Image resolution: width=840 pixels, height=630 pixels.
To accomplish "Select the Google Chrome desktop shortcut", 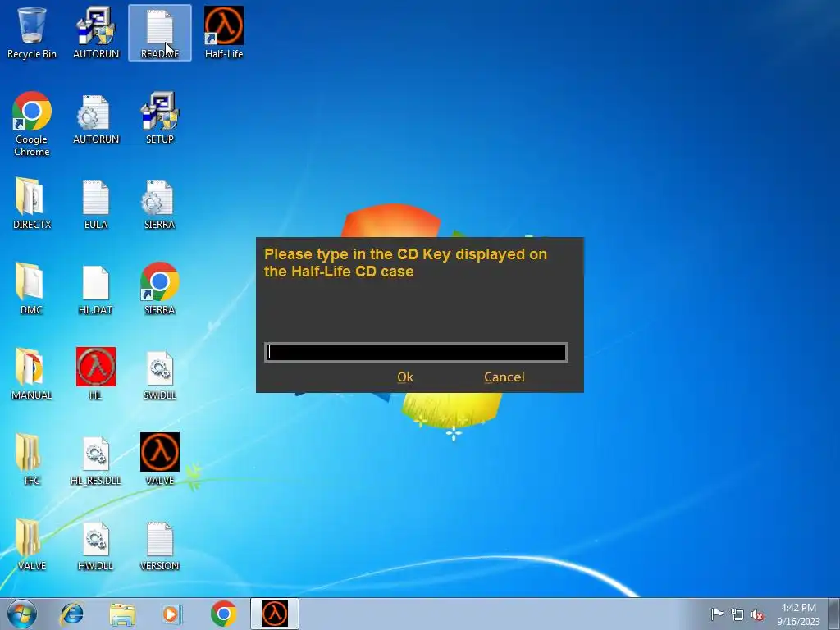I will tap(32, 124).
